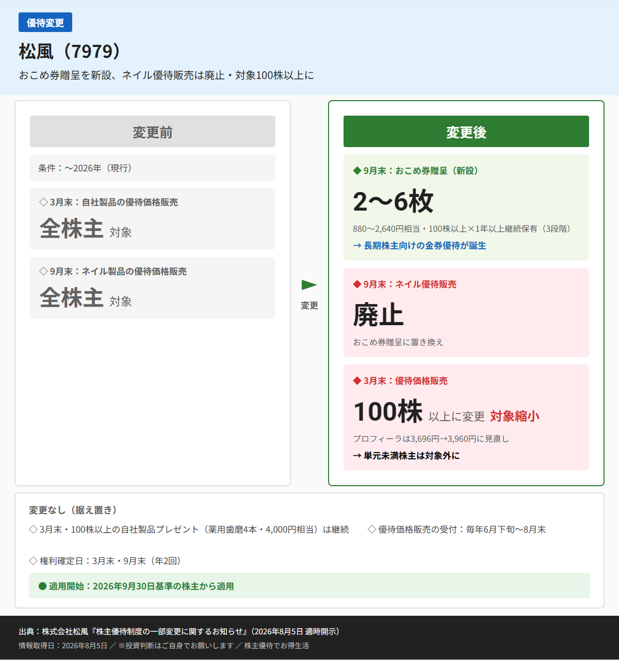Screen dimensions: 619x672
Task: Click 9月末：ネイル製品の優待価格販売 label
Action: 113,271
